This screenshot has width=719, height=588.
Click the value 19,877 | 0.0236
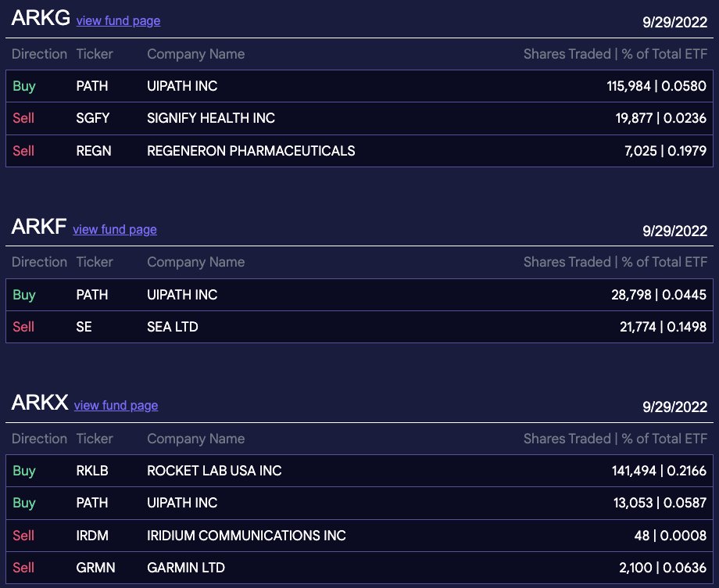(x=660, y=118)
